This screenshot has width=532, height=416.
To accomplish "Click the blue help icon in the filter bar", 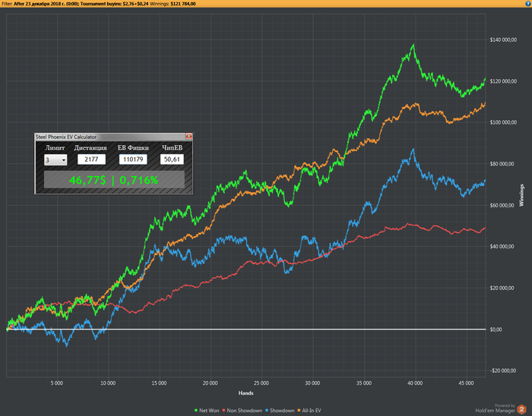I will 528,4.
